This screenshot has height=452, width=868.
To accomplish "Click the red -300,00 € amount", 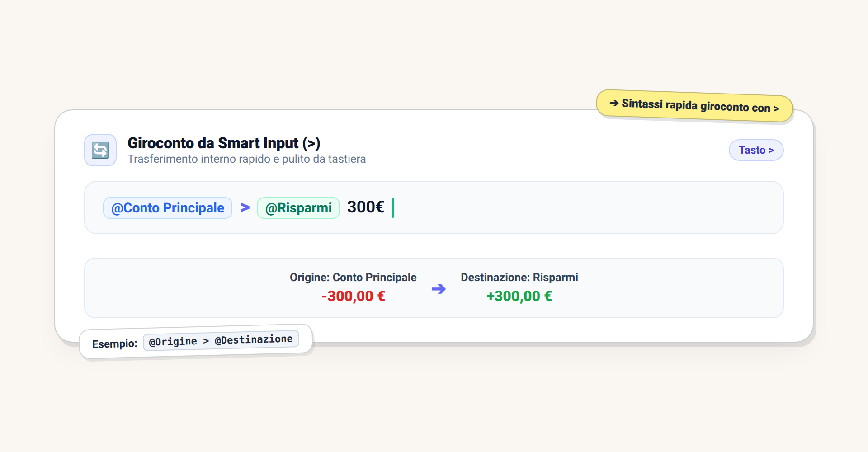I will 353,296.
